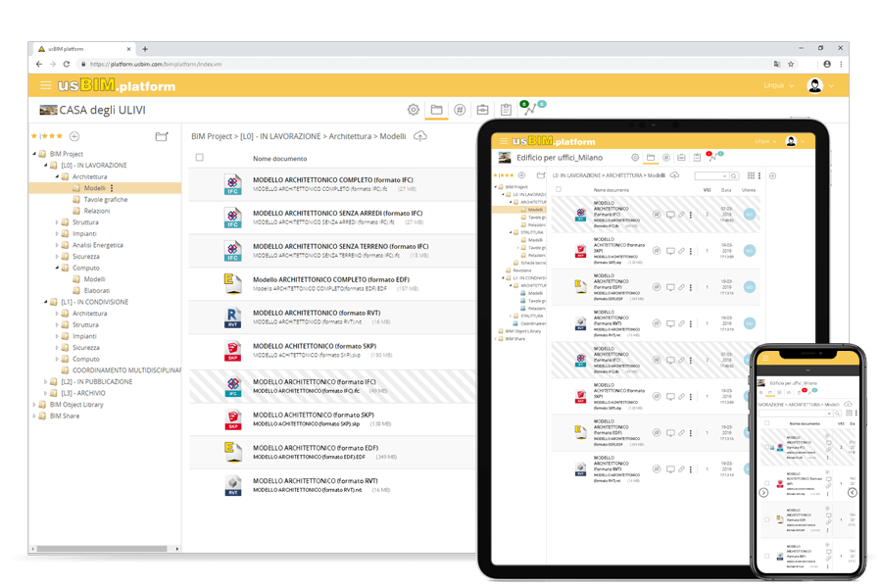The width and height of the screenshot is (882, 588).
Task: Click the right-arrow circle on the phone screen
Action: tap(763, 493)
